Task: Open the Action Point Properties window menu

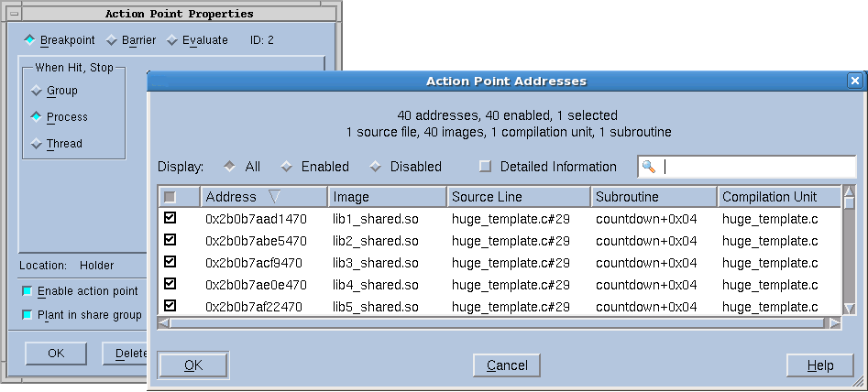Action: point(14,14)
